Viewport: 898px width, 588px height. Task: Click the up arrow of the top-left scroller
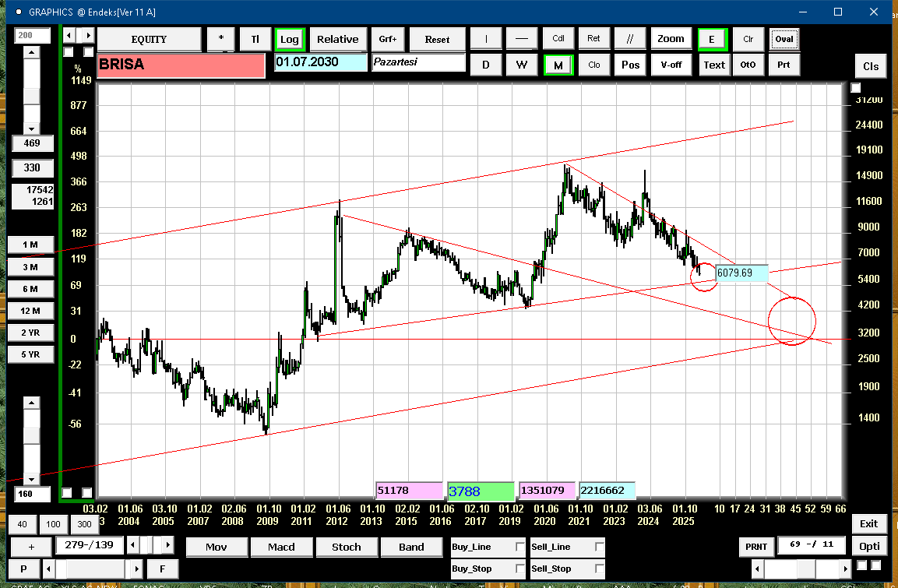(31, 52)
